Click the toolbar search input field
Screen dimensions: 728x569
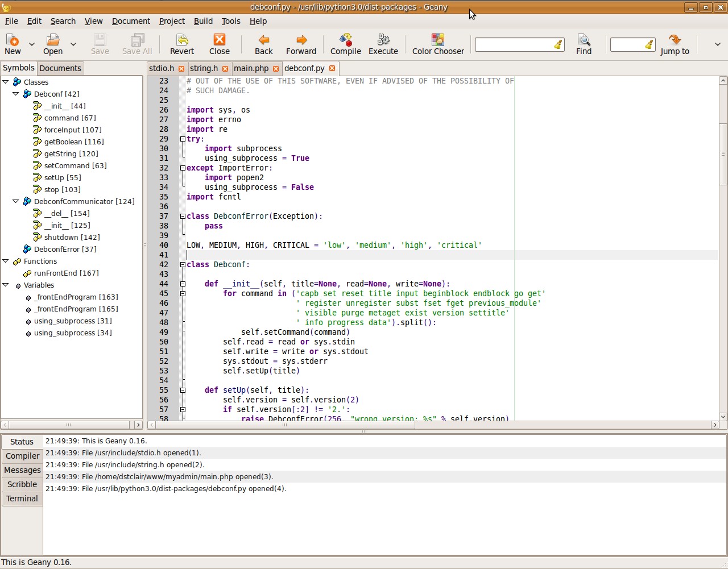coord(514,44)
